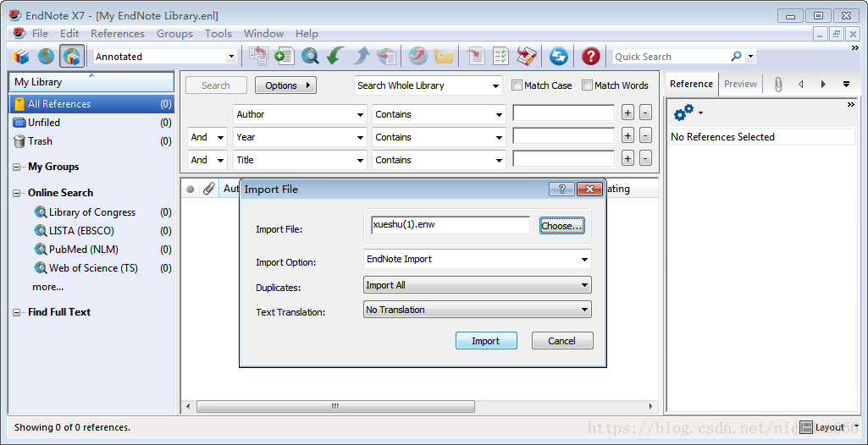Screen dimensions: 868x445
Task: Click the read/unread dot column header
Action: coord(191,189)
